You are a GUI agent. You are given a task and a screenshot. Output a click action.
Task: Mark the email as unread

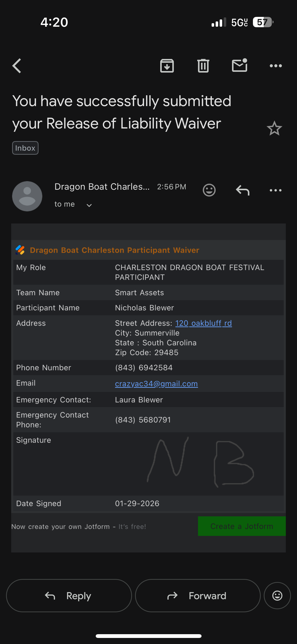[239, 66]
